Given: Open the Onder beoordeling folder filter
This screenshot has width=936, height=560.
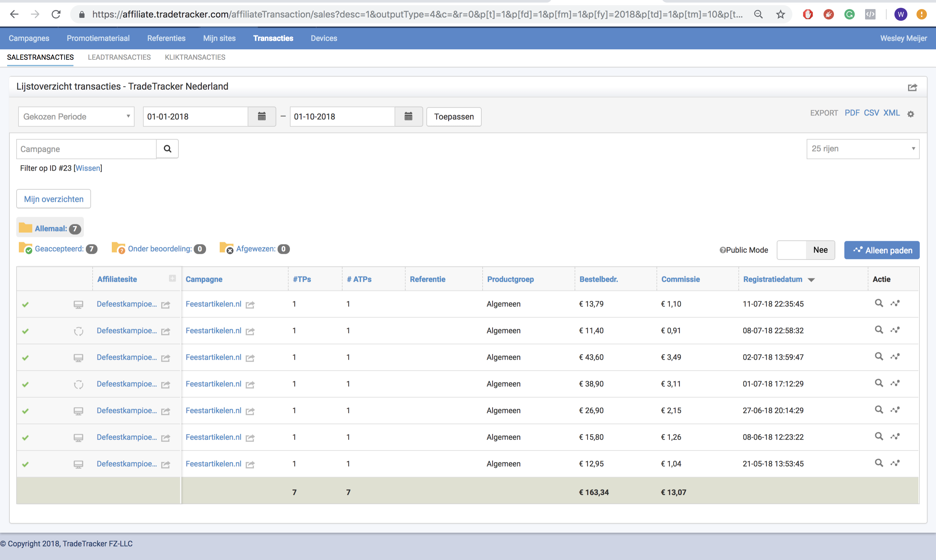Looking at the screenshot, I should (159, 249).
